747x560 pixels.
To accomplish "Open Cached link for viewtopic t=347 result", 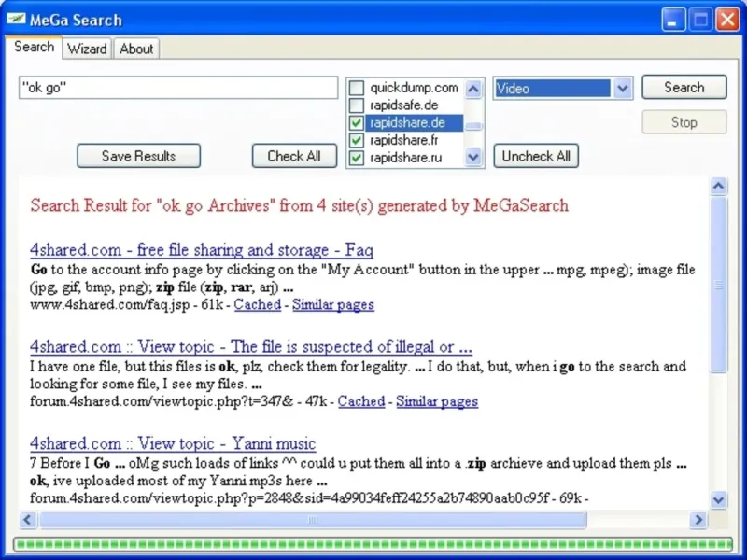I will (361, 401).
